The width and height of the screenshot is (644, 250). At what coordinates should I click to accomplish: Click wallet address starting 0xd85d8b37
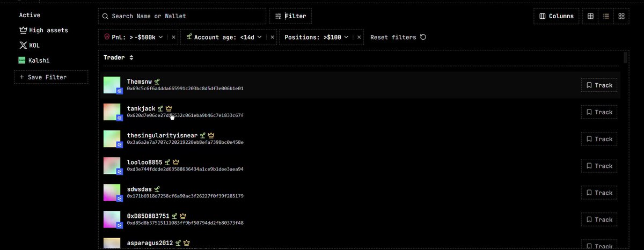point(185,223)
